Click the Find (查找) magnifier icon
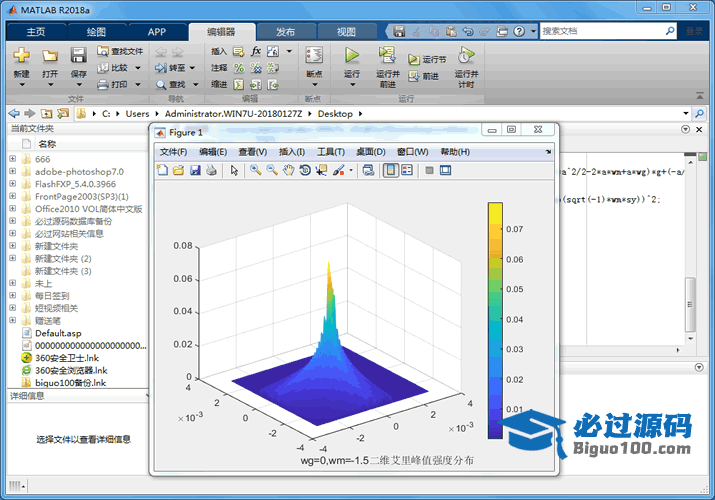 point(161,84)
